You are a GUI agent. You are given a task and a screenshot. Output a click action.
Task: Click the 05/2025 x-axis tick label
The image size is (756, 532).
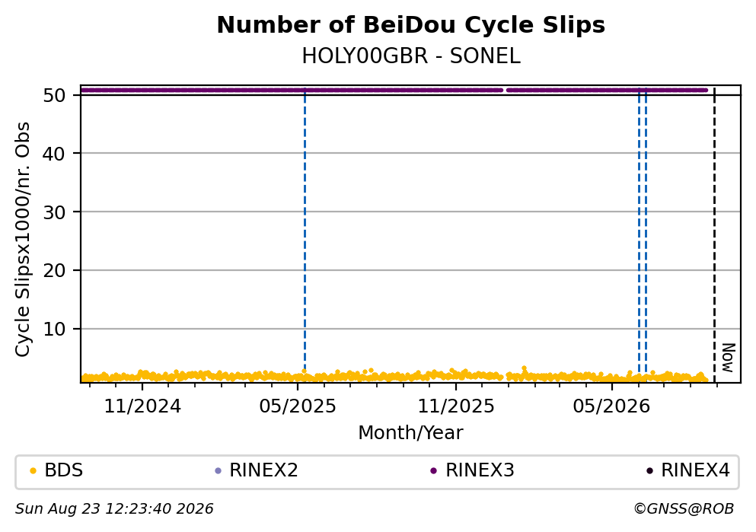pos(298,406)
